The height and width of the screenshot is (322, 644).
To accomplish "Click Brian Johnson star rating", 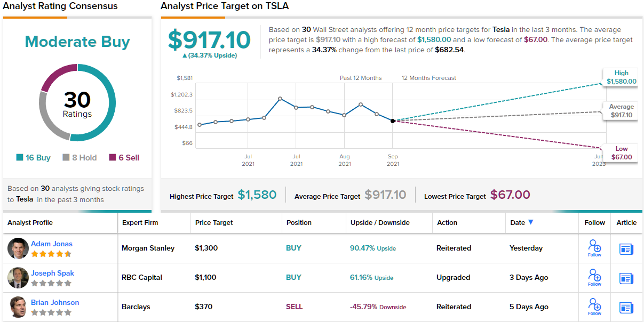I will coord(51,312).
